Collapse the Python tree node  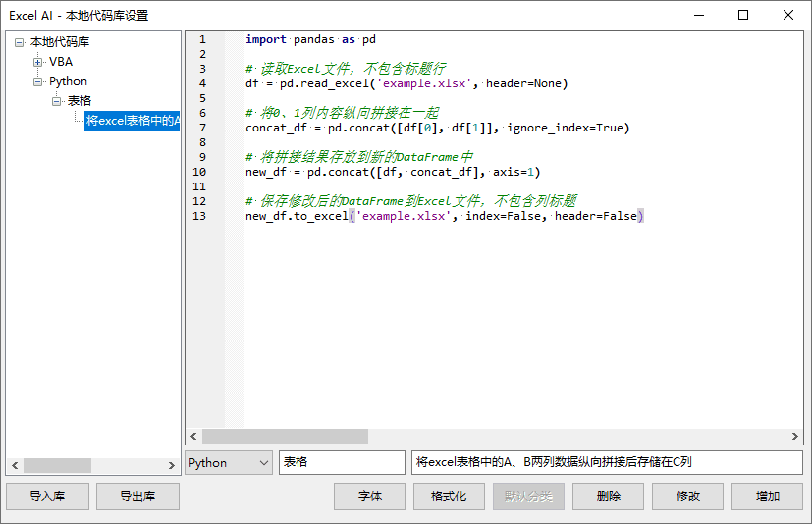click(38, 81)
